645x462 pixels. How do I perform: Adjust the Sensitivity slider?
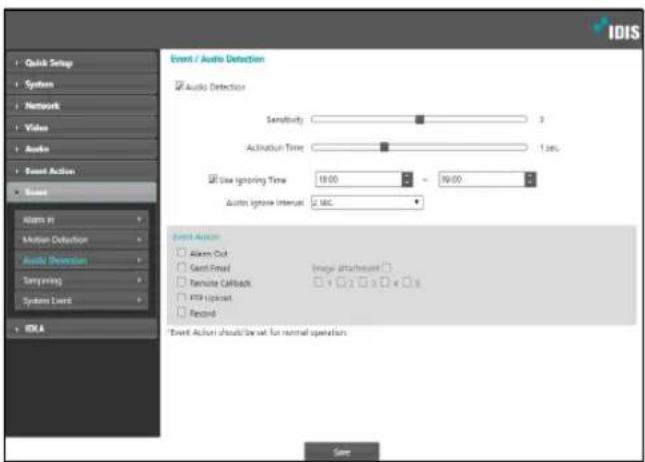coord(419,119)
